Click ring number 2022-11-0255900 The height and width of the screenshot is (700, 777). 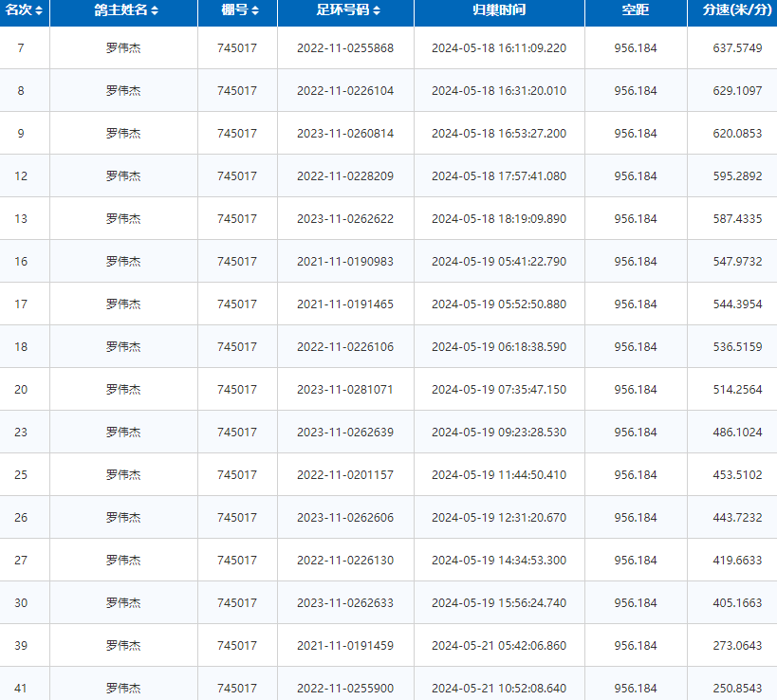coord(344,689)
